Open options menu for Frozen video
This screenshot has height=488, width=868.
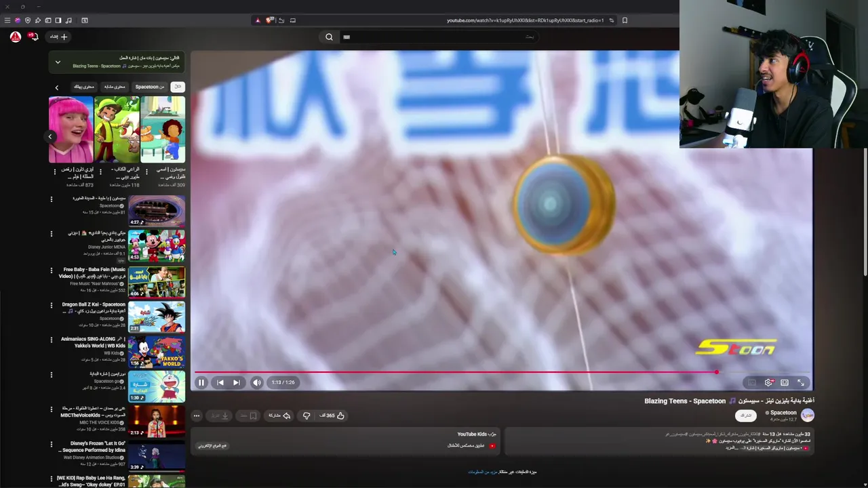coord(51,444)
